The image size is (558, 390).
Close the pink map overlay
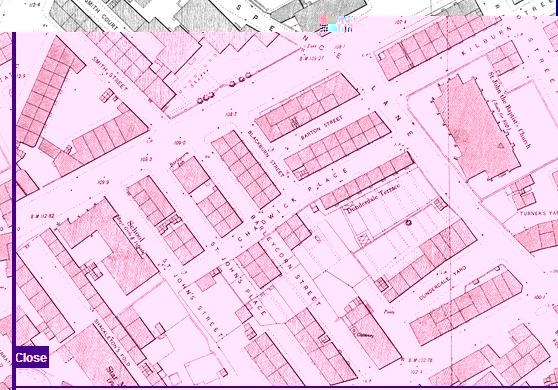pyautogui.click(x=31, y=357)
